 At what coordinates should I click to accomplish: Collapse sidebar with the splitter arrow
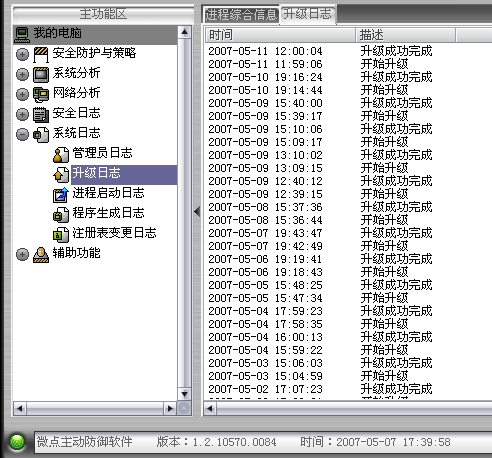click(x=197, y=211)
